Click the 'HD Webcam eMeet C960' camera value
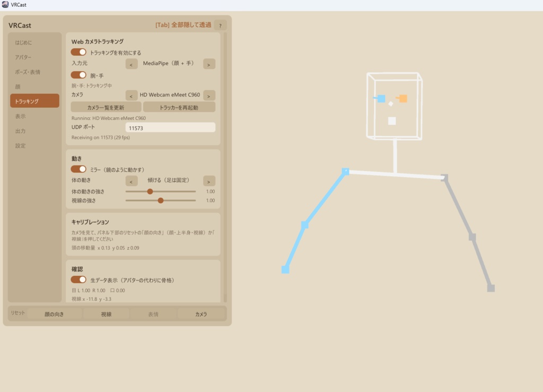 click(170, 95)
